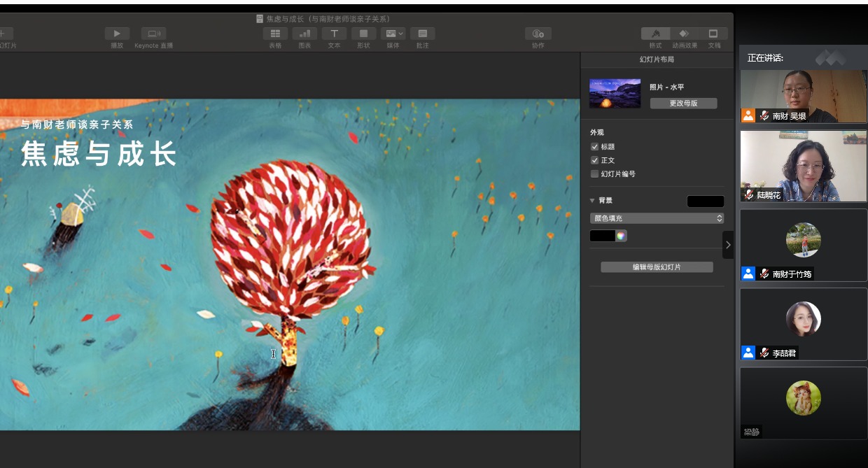Screen dimensions: 868x468
Task: Click the 更改母版 button
Action: 683,103
